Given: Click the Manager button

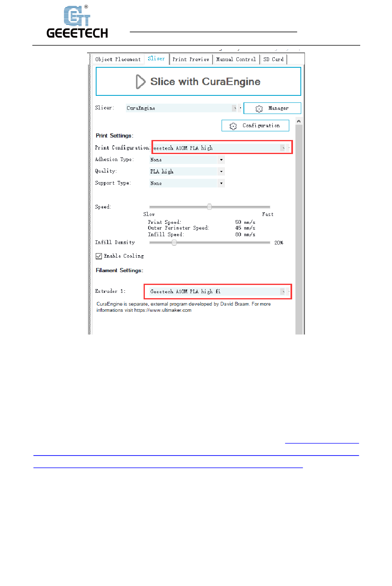Looking at the screenshot, I should [272, 108].
